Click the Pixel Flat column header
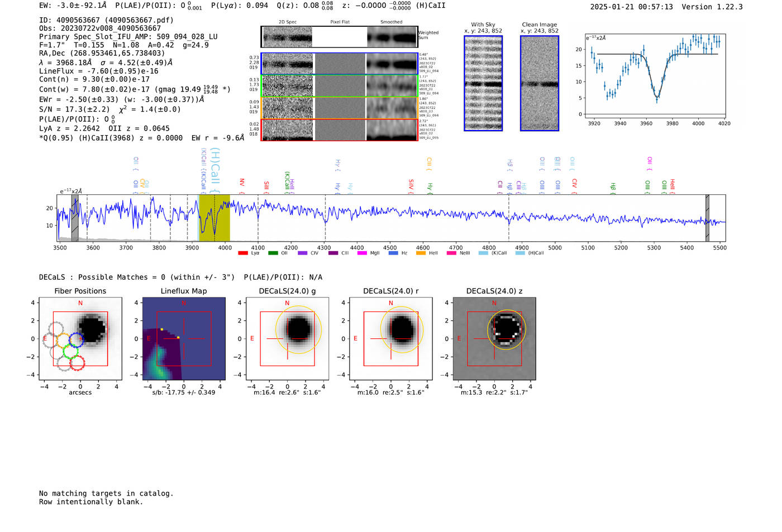Screen dimensions: 782x532 pos(340,22)
